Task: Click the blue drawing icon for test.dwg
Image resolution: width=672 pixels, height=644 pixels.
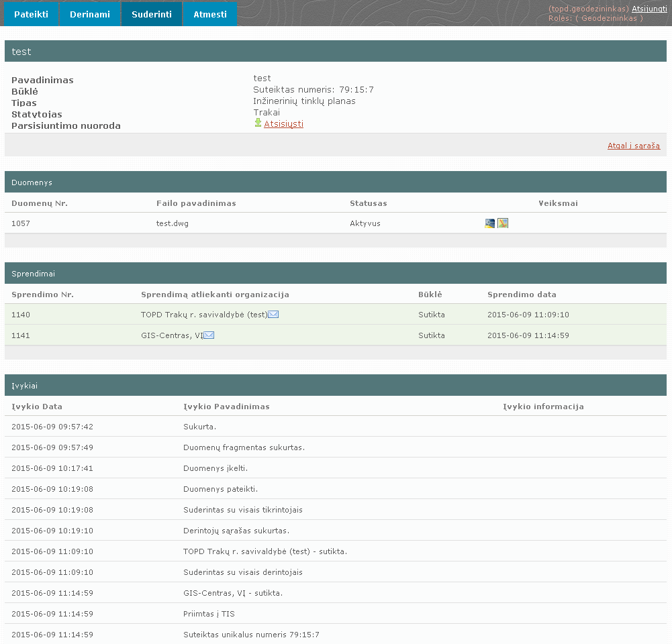Action: point(489,223)
